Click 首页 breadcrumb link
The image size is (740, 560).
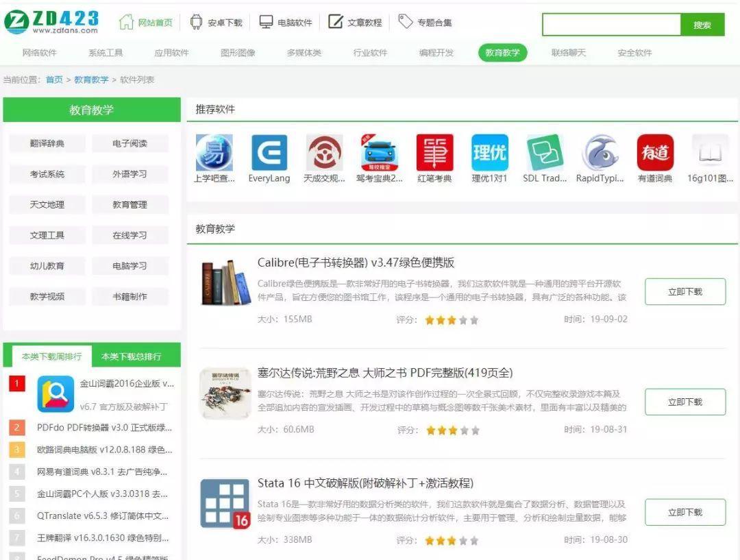click(x=54, y=80)
